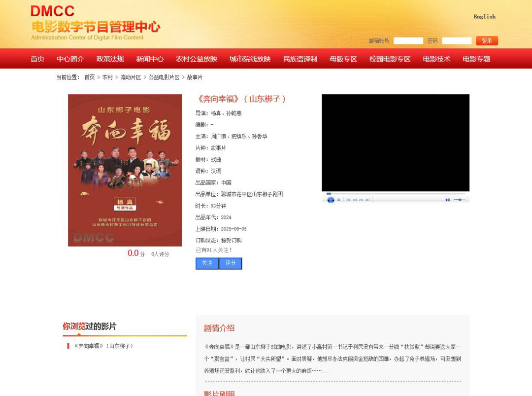Click the 语种: 汉语 line
This screenshot has width=532, height=396.
coord(208,171)
